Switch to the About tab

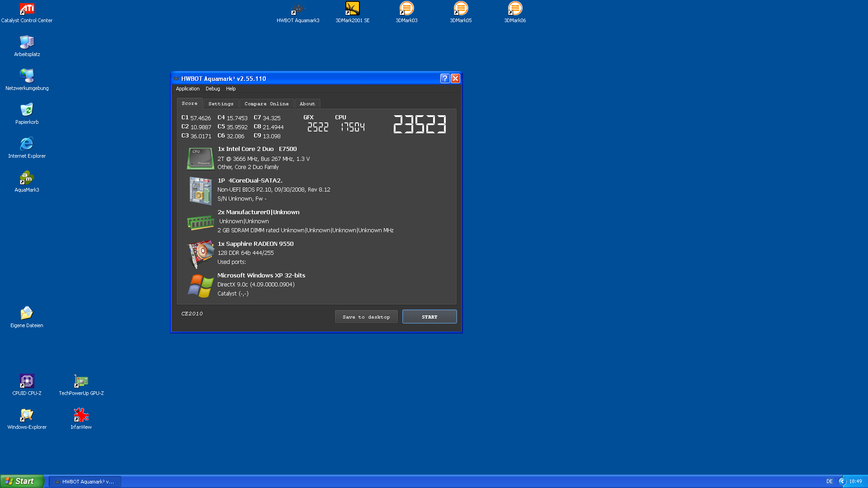tap(307, 103)
